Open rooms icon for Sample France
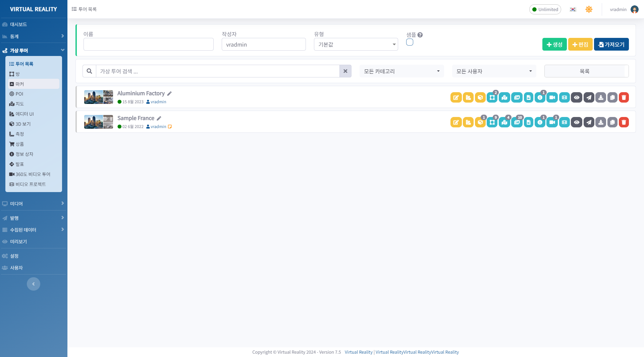 click(492, 122)
